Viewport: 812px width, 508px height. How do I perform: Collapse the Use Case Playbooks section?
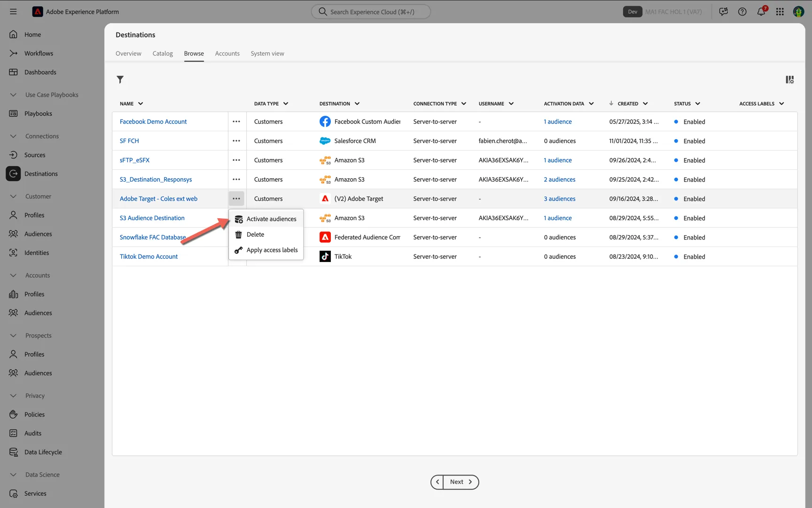(13, 95)
